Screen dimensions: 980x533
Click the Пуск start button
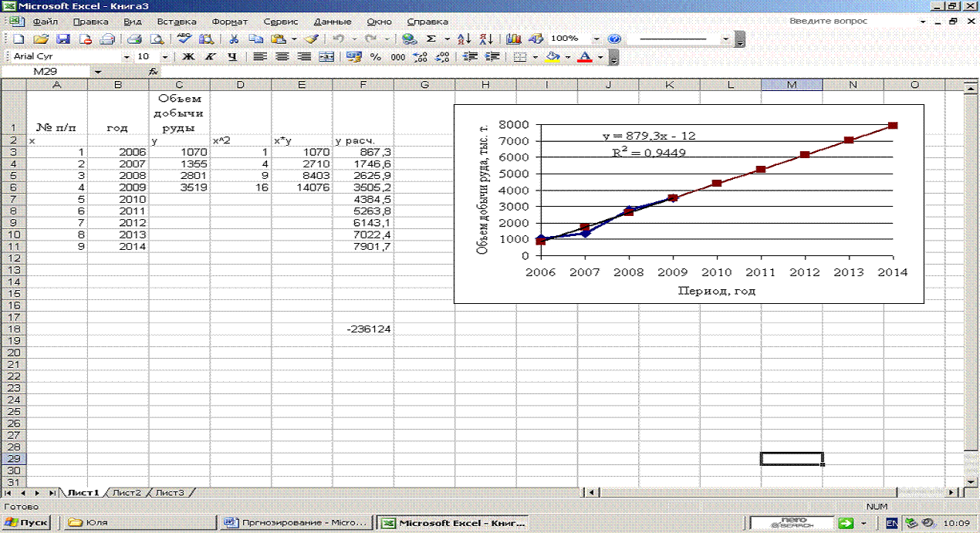coord(28,523)
